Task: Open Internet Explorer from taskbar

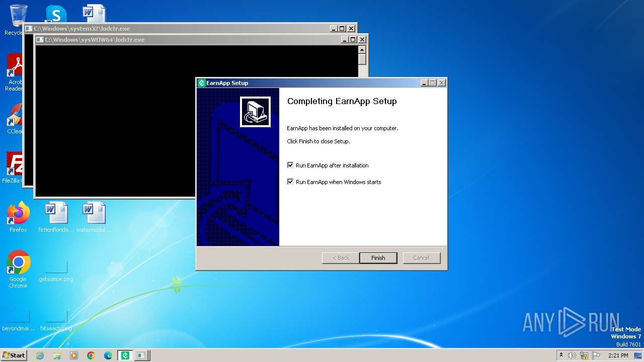Action: (x=40, y=355)
